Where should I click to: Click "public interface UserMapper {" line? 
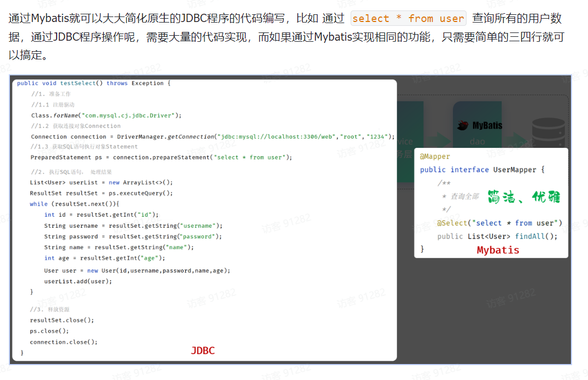coord(482,169)
